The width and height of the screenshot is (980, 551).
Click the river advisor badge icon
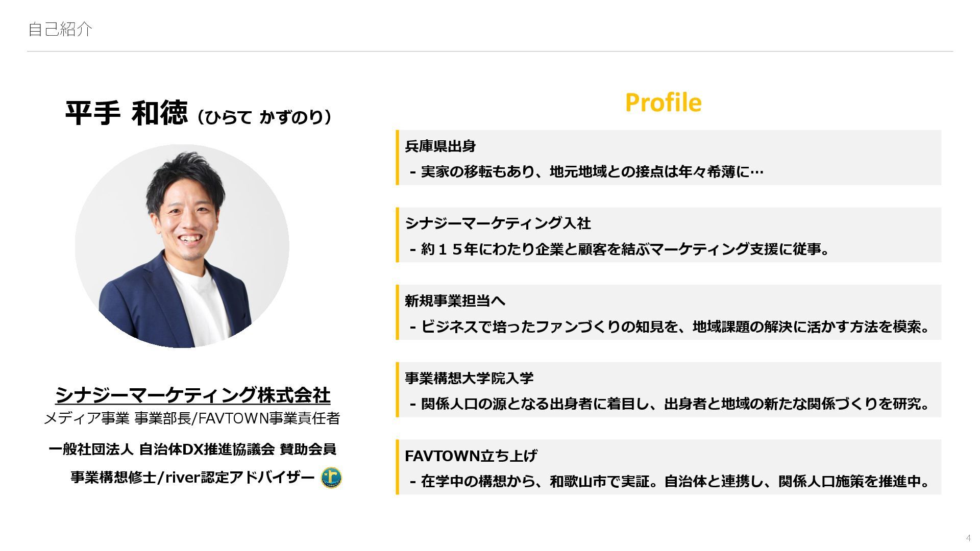pos(331,478)
